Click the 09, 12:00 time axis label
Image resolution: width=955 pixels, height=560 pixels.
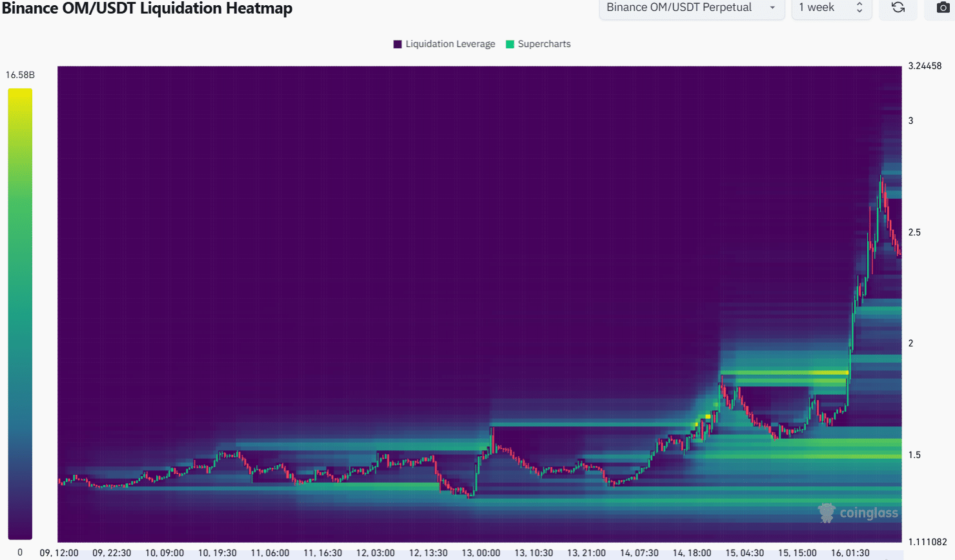(59, 553)
